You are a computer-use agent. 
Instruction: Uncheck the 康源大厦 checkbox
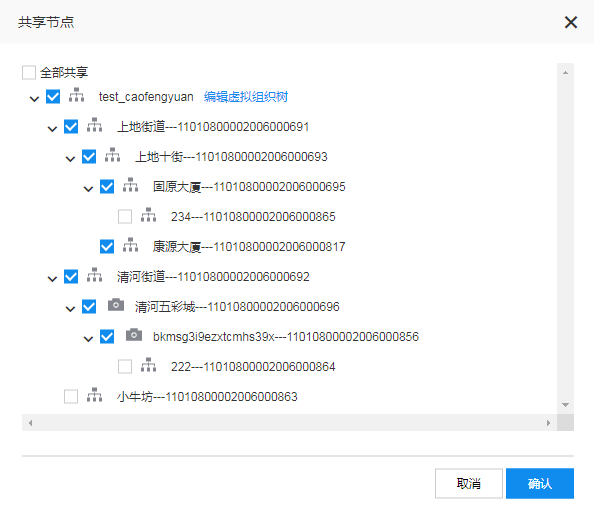coord(107,247)
